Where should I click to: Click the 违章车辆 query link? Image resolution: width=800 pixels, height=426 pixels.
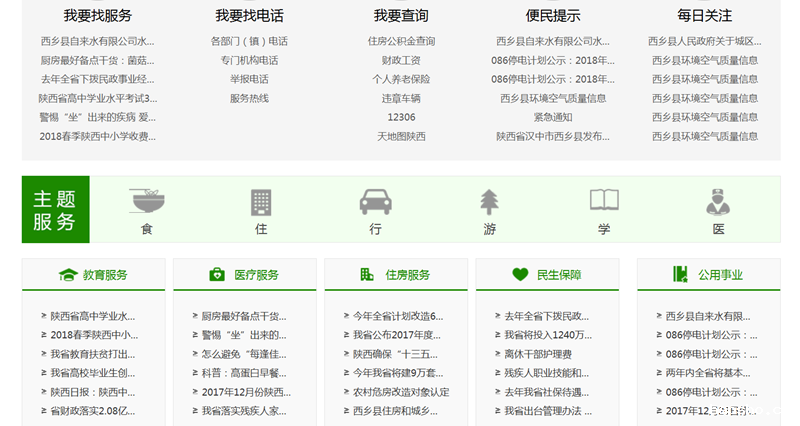[x=401, y=99]
